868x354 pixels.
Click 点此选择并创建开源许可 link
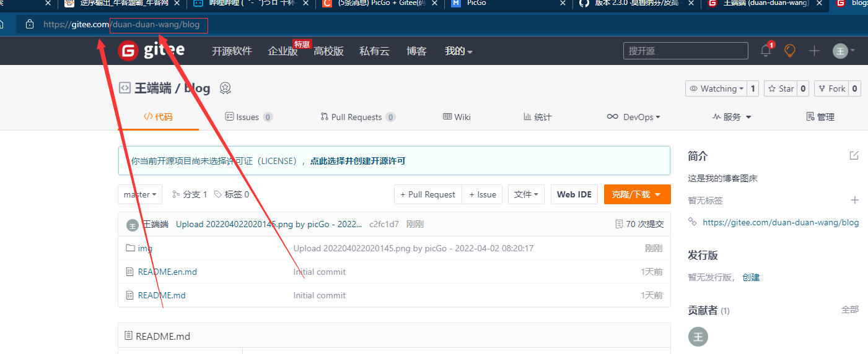(x=357, y=161)
